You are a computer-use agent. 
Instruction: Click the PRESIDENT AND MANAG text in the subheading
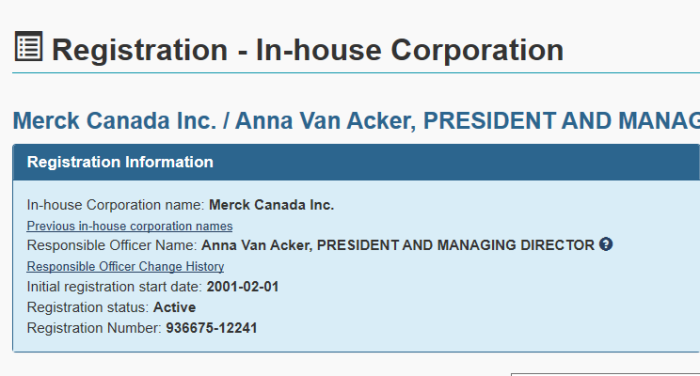point(562,121)
